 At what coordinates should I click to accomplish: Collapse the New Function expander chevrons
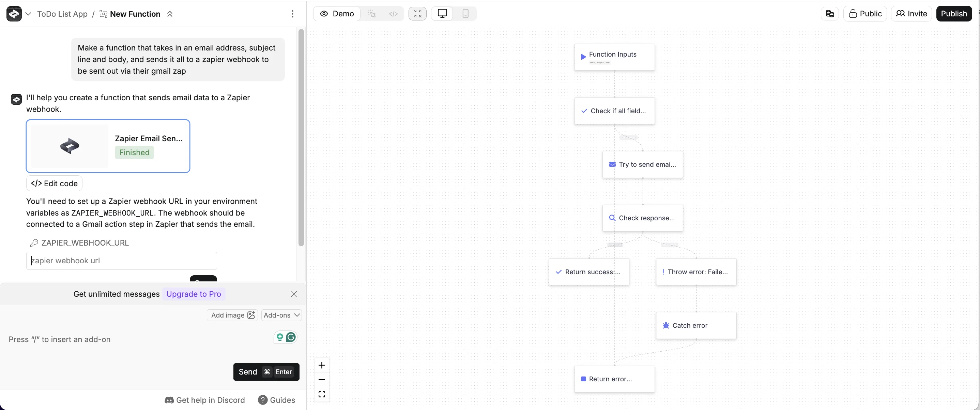click(170, 14)
